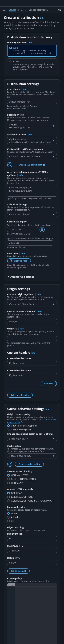Open the S3 bucket for logs dropdown
The image size is (64, 644).
[x=32, y=214]
